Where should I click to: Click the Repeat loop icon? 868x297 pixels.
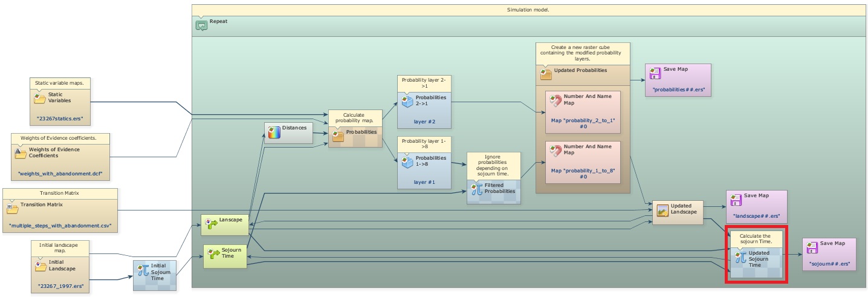(201, 25)
